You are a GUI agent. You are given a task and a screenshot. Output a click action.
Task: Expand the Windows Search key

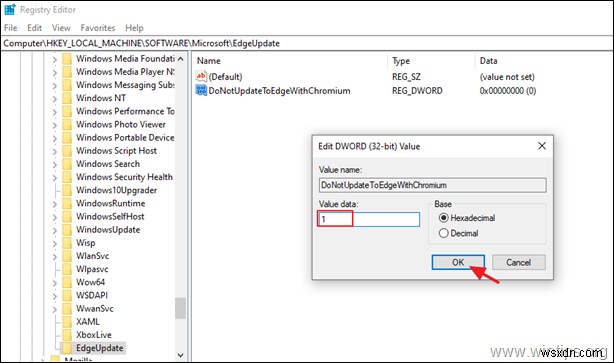[54, 164]
